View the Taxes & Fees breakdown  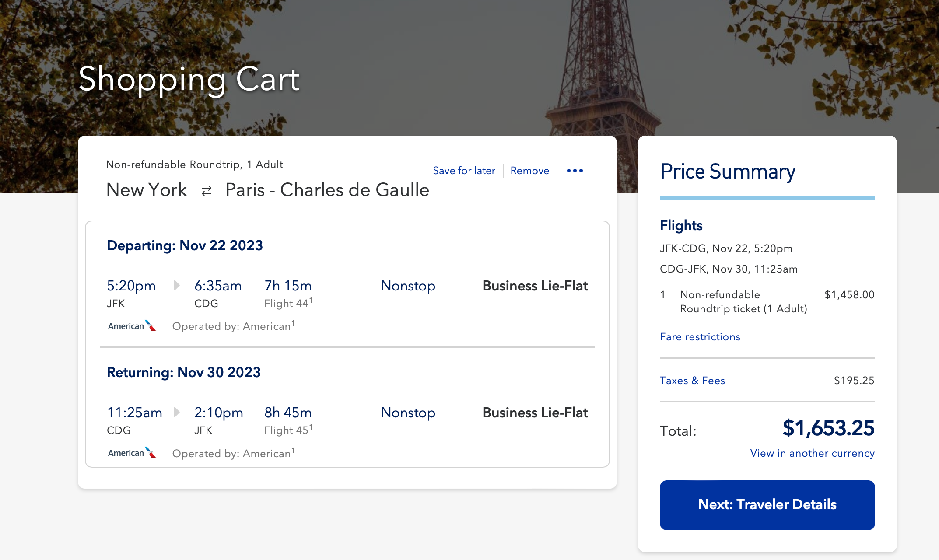[692, 381]
